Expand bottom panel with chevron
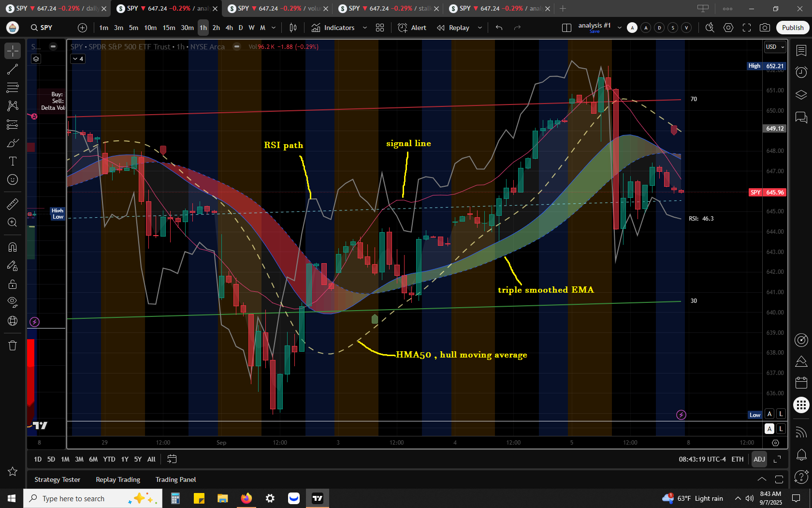The height and width of the screenshot is (508, 812). [762, 479]
